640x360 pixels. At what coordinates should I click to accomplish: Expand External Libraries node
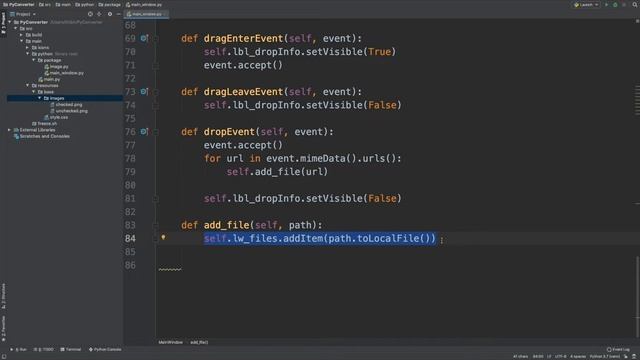click(x=10, y=130)
